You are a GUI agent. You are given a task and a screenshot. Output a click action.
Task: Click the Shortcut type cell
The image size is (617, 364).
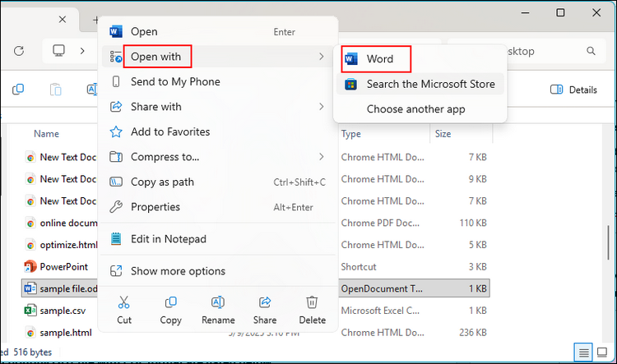tap(359, 267)
